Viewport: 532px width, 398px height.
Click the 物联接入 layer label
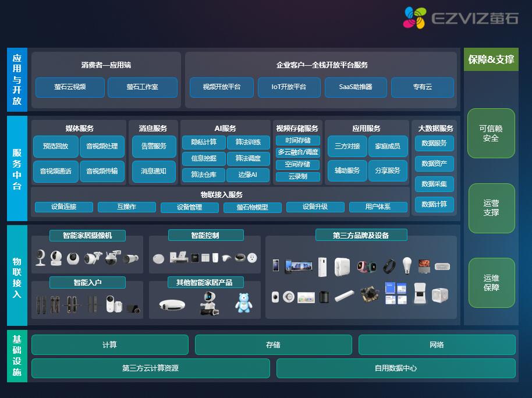click(17, 275)
